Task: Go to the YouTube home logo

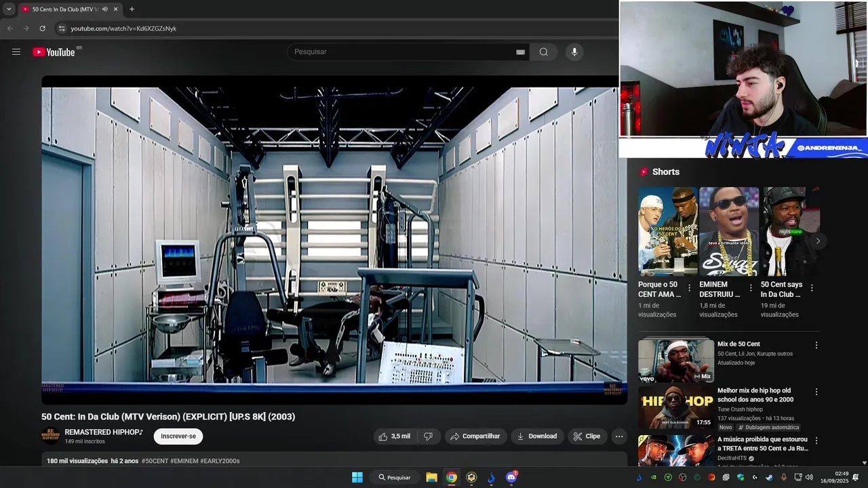Action: click(x=54, y=52)
